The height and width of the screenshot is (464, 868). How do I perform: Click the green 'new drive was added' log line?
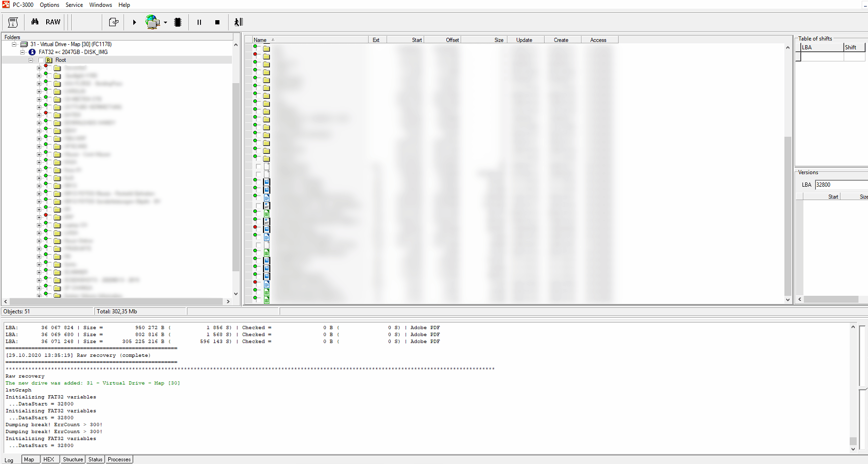click(x=92, y=383)
